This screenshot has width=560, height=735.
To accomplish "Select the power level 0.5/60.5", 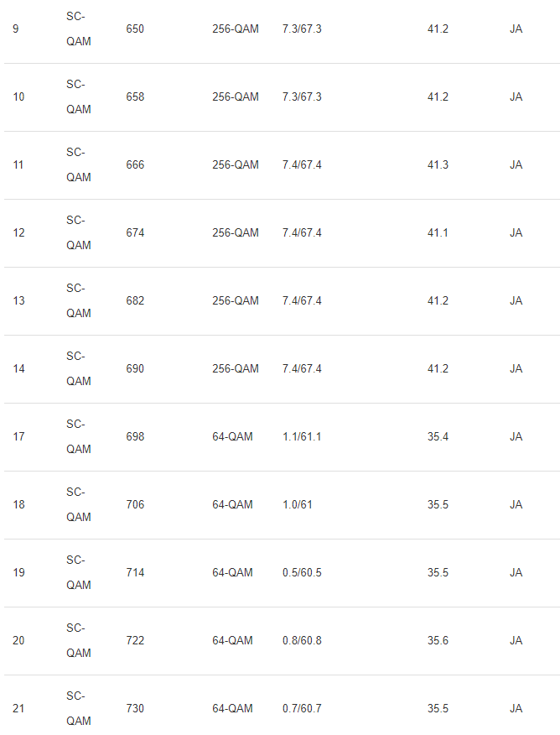I will [302, 573].
